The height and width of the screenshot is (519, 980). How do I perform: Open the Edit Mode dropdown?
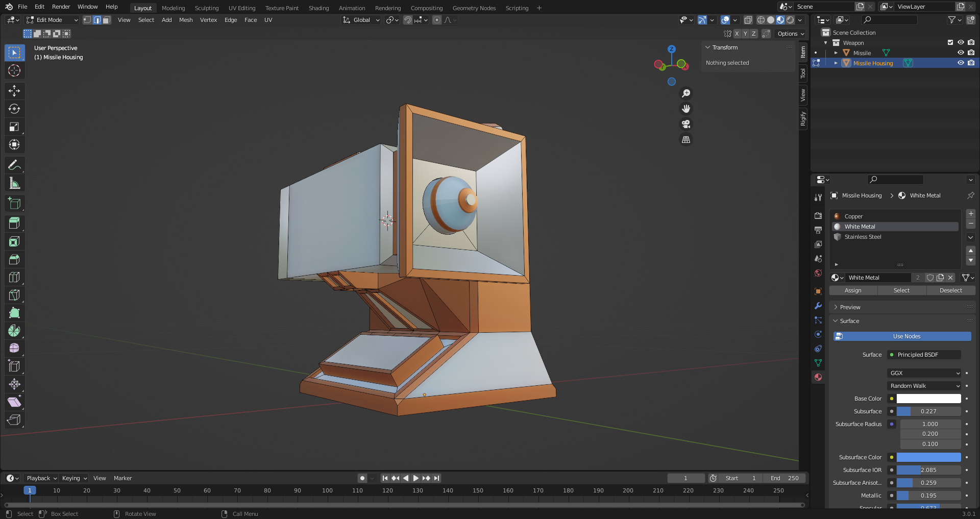coord(52,20)
